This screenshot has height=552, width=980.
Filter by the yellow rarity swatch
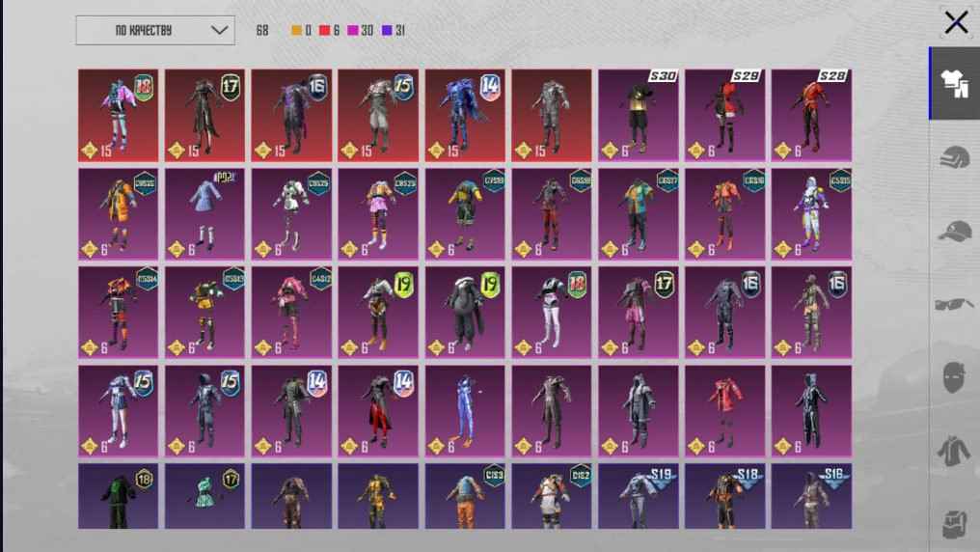pos(296,30)
